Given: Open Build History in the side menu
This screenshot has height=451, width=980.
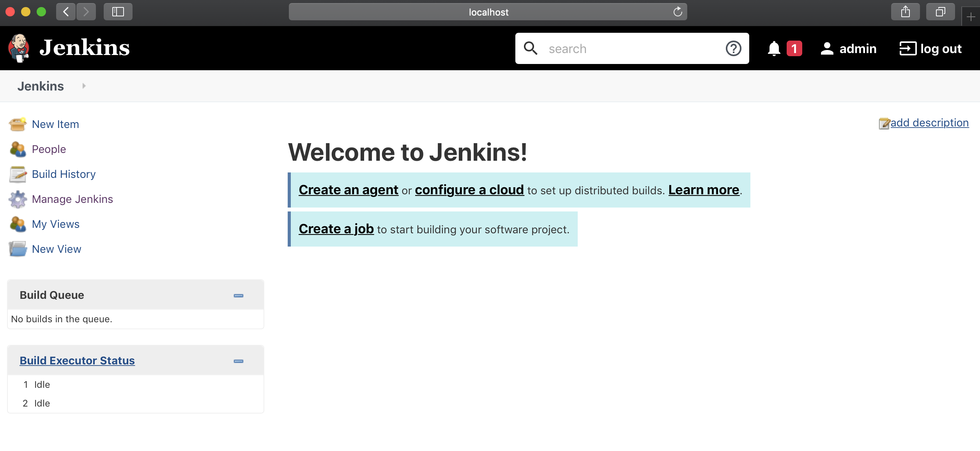Looking at the screenshot, I should tap(64, 174).
